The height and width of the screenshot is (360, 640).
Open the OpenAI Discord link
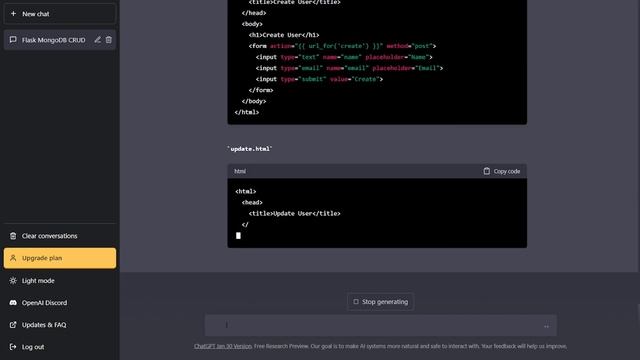pos(60,303)
